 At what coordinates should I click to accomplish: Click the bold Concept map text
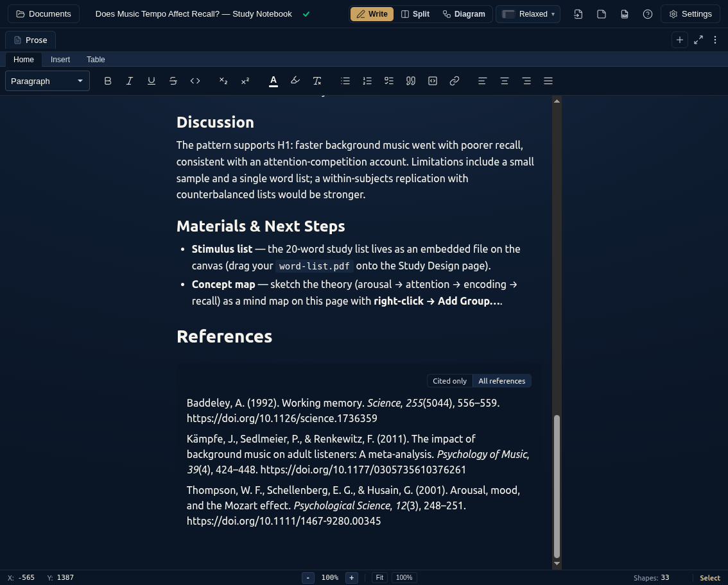coord(223,284)
